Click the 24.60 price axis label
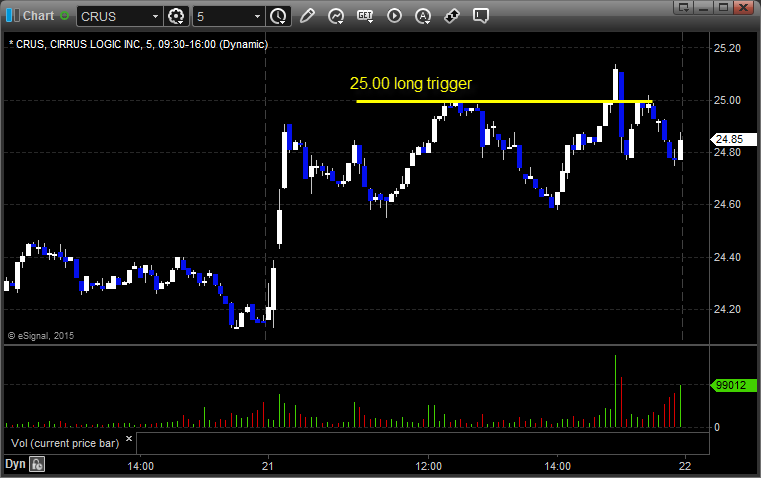Viewport: 761px width, 478px height. pyautogui.click(x=727, y=204)
